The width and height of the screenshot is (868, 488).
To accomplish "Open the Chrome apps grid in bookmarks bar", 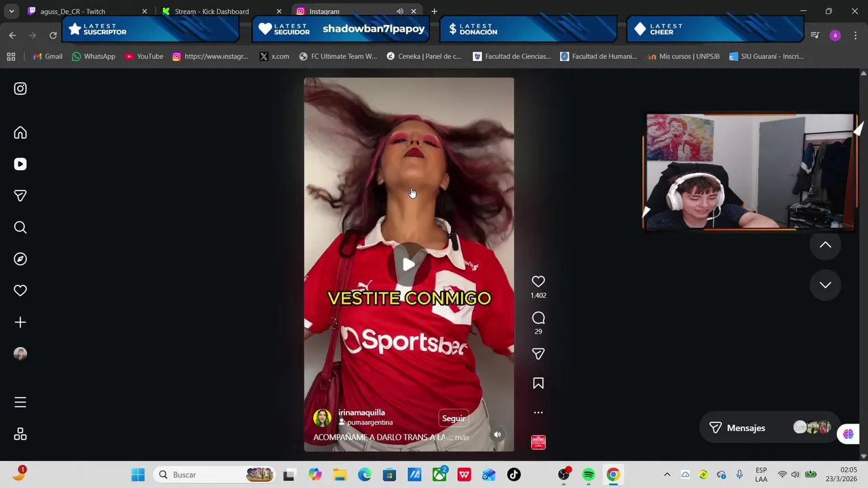I will pos(11,56).
